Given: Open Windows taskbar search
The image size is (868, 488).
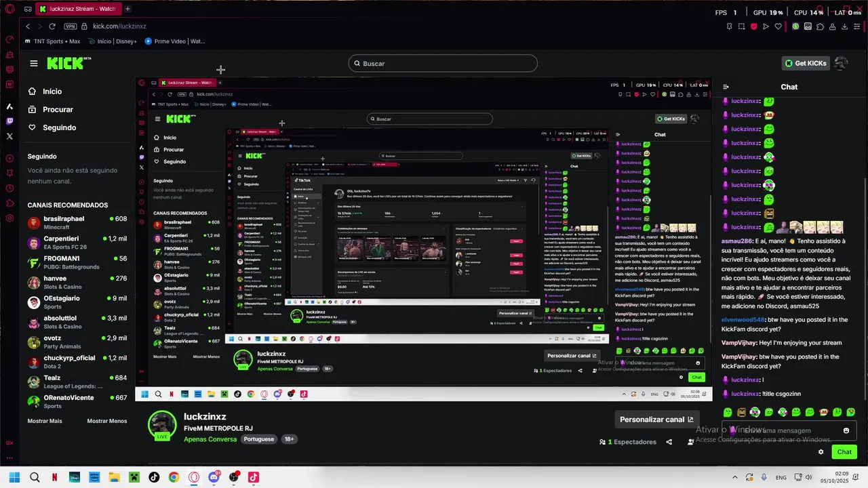Looking at the screenshot, I should [35, 477].
